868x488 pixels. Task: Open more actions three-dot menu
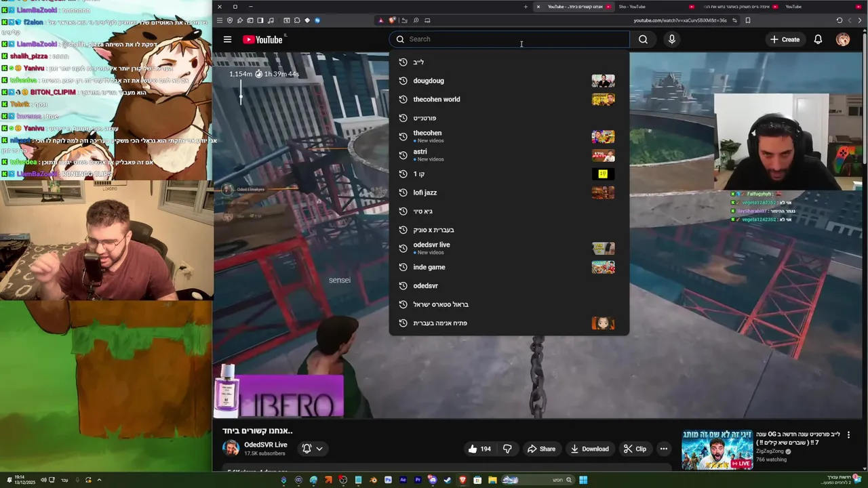click(x=664, y=449)
